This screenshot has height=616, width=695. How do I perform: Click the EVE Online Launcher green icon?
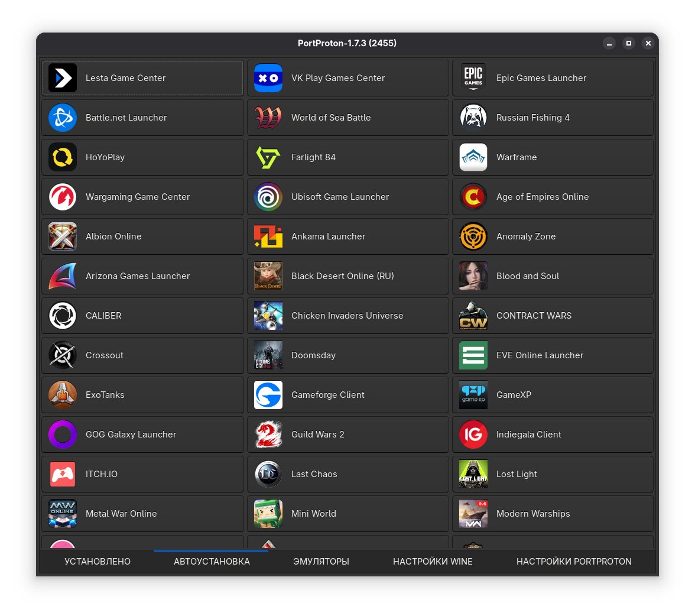[x=473, y=355]
